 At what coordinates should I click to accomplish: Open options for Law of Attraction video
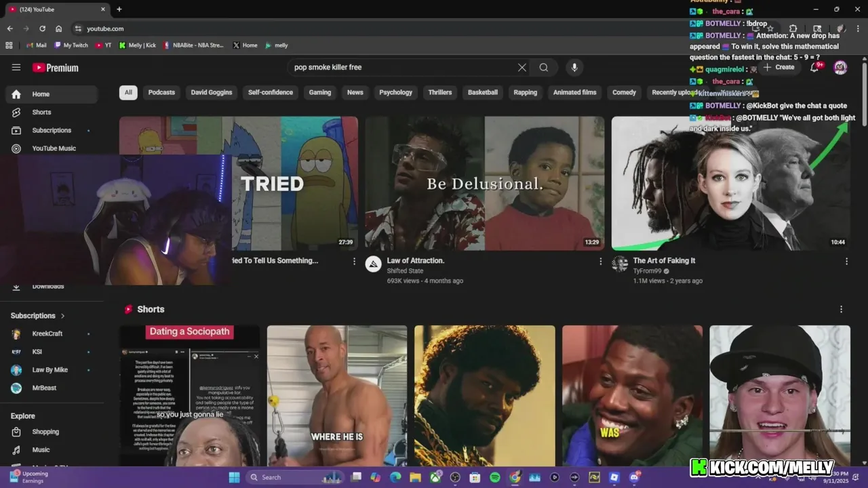point(600,261)
